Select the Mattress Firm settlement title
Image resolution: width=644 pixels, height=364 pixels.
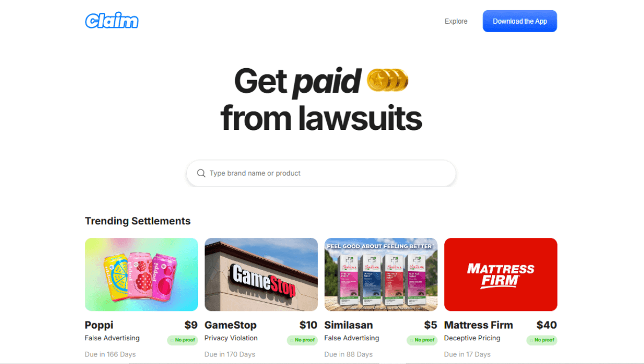479,325
